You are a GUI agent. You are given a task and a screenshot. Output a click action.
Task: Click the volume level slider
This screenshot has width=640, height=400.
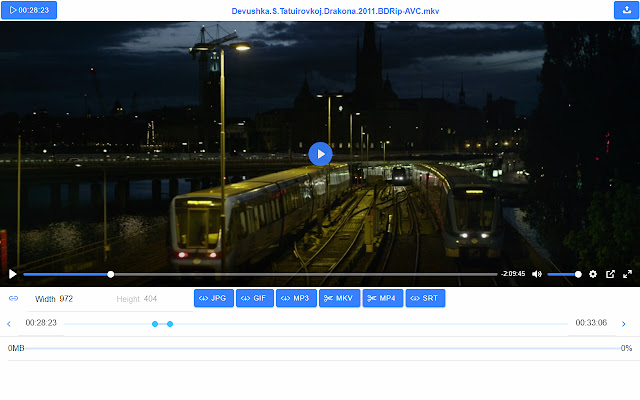coord(563,274)
